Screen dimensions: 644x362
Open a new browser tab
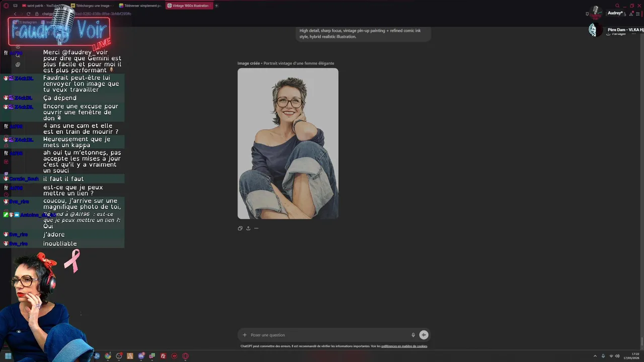pos(216,6)
